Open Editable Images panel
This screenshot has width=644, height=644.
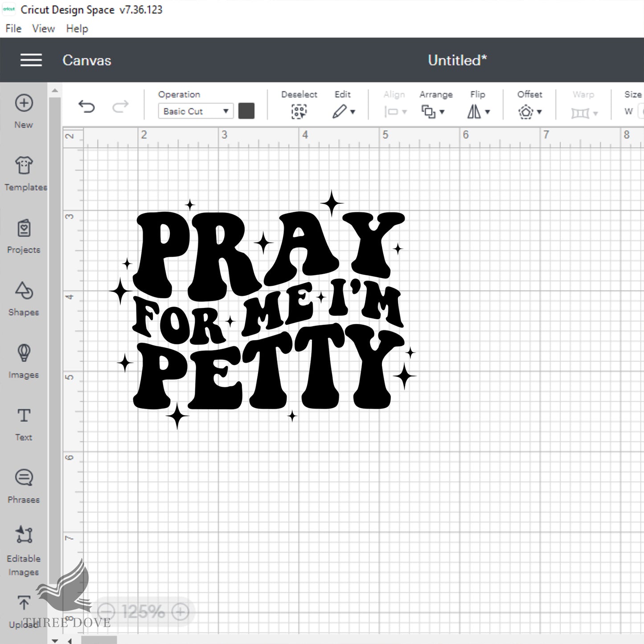[x=24, y=550]
